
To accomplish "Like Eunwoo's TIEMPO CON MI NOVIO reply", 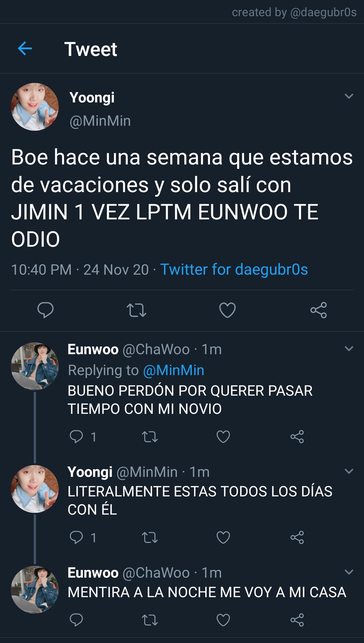I will [223, 436].
